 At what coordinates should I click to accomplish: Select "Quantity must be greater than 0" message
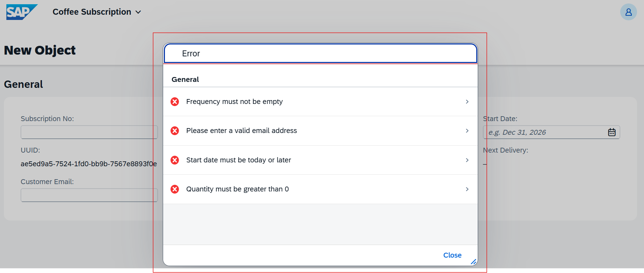tap(237, 189)
